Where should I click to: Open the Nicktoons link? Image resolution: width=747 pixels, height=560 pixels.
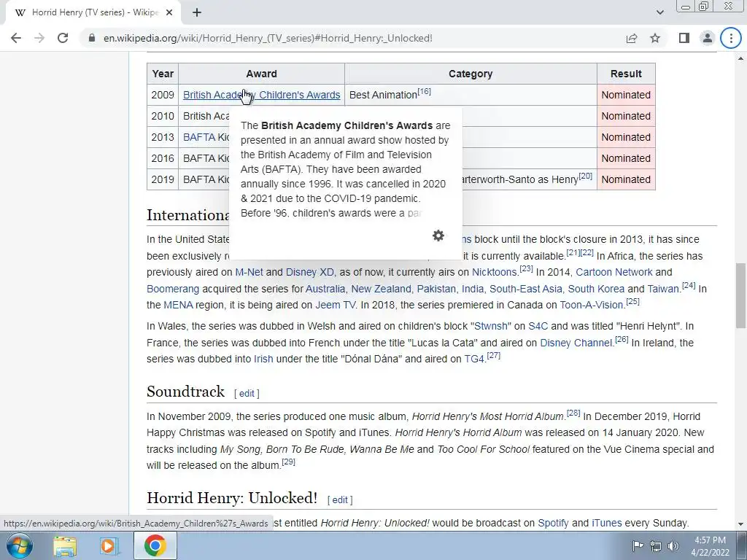[x=494, y=272]
